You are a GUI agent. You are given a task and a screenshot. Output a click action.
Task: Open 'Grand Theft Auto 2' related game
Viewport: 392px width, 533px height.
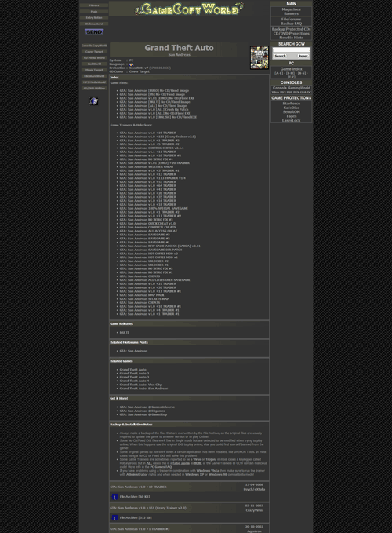134,373
